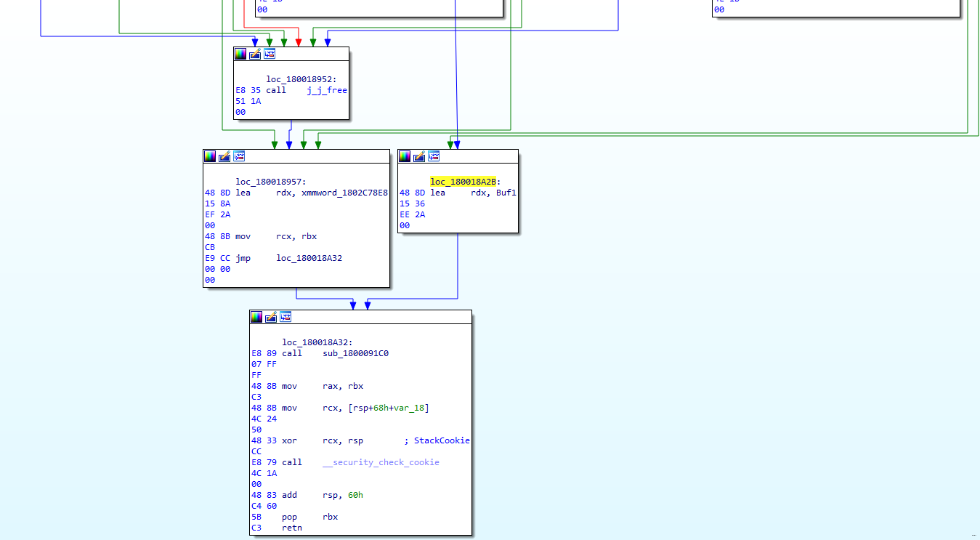Click color icon on loc_180018A32 node
This screenshot has height=540, width=980.
256,317
